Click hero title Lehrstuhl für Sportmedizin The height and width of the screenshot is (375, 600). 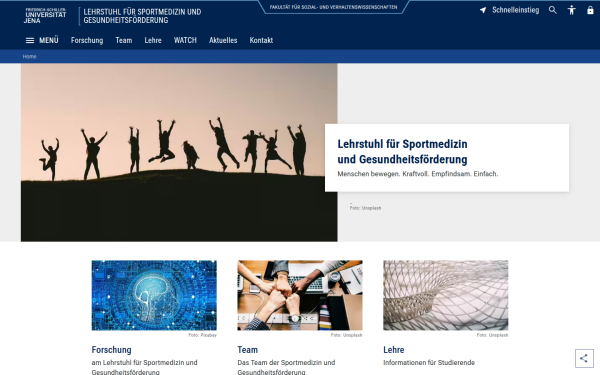402,152
